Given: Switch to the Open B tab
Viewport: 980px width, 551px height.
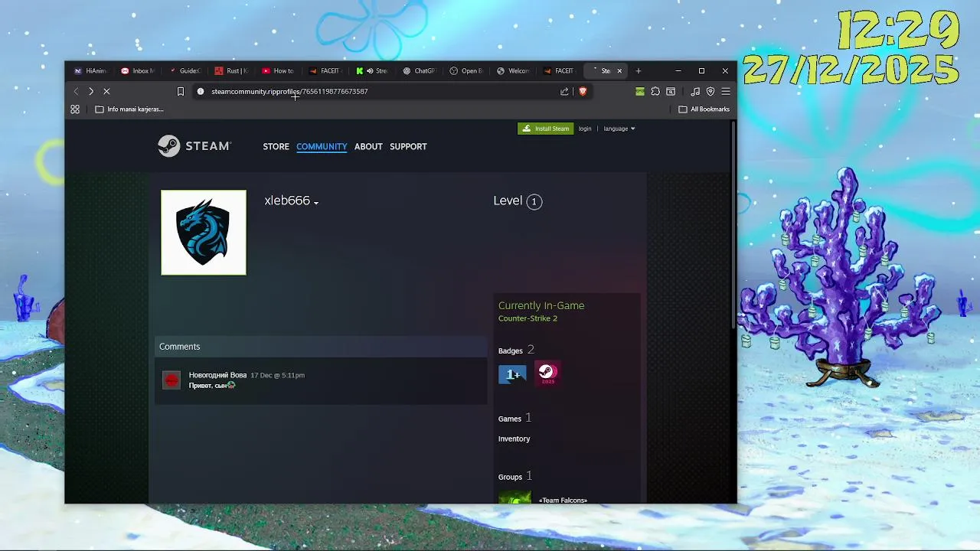Looking at the screenshot, I should (466, 71).
